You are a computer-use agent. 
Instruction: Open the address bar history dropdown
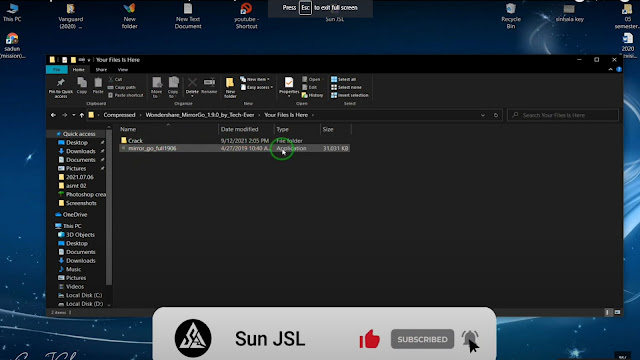pyautogui.click(x=483, y=115)
